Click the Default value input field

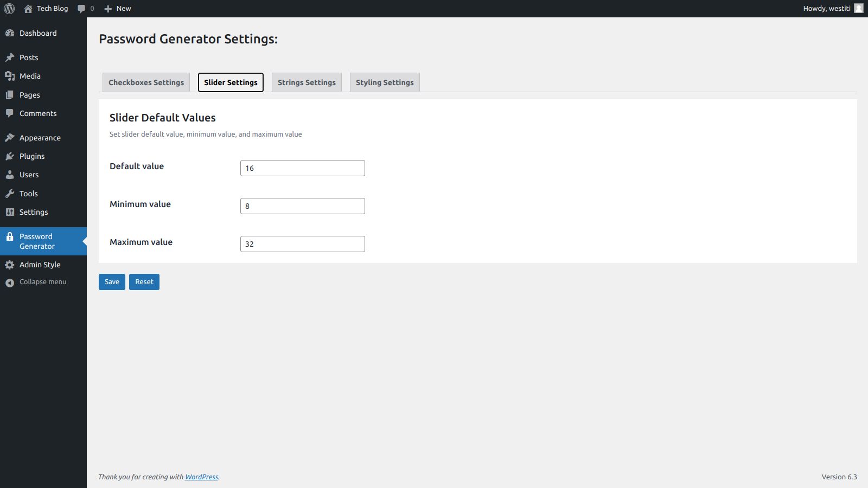point(302,168)
